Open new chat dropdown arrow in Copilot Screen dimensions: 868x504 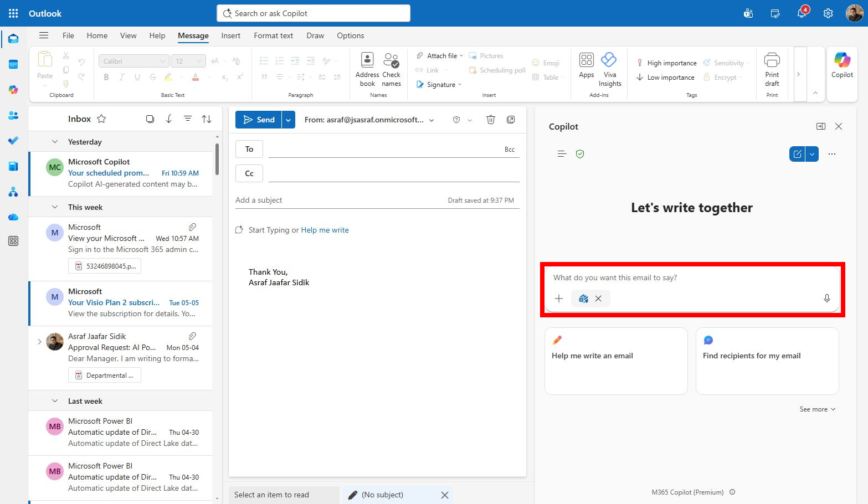[x=811, y=154]
